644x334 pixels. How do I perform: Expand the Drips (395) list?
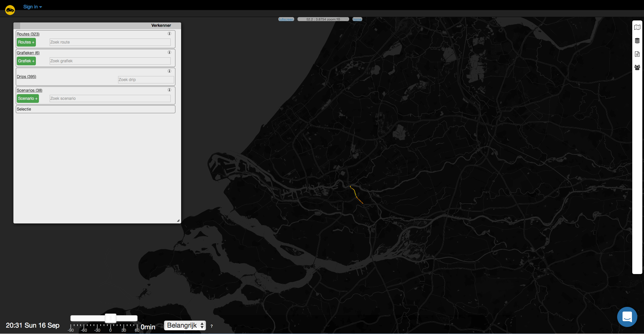pyautogui.click(x=26, y=77)
